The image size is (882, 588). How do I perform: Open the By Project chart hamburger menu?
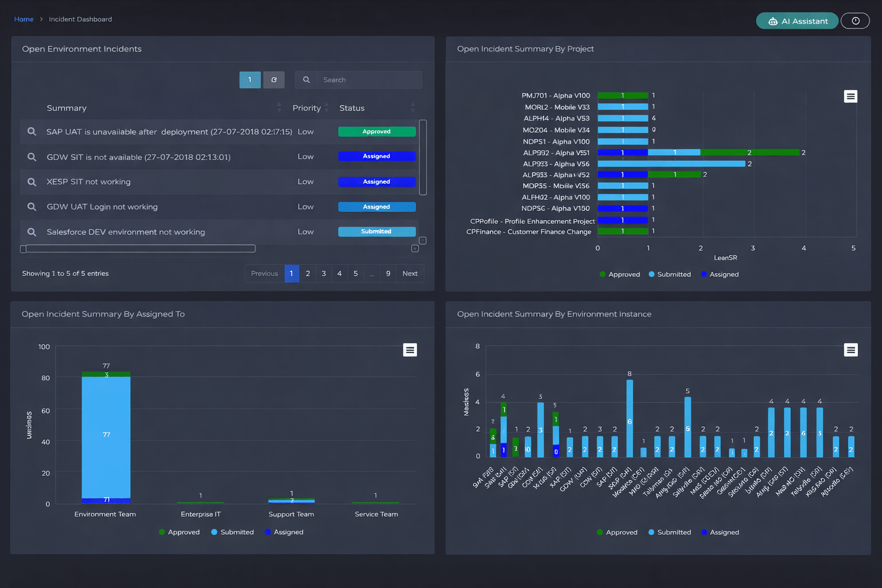click(850, 96)
